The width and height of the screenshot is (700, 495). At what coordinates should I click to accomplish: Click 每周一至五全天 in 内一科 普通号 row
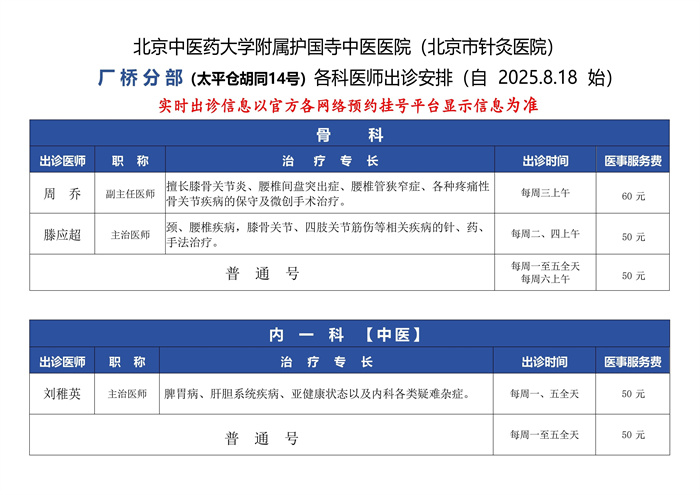click(x=544, y=434)
